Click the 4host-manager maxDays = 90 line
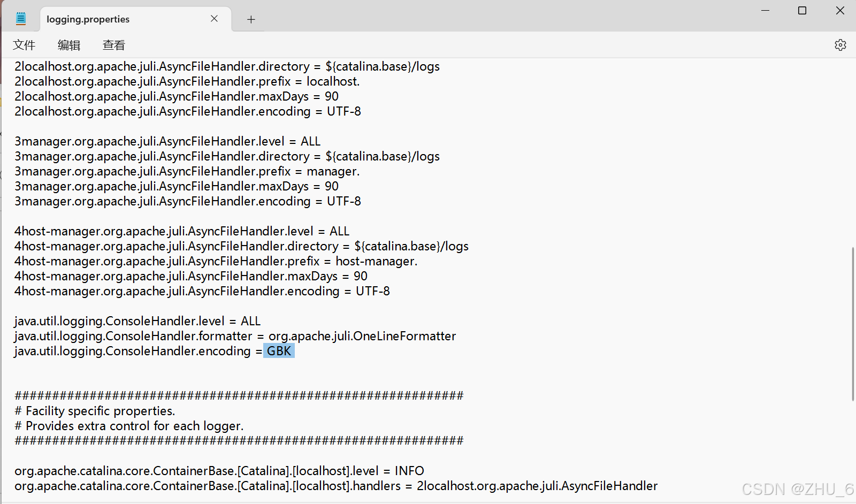The height and width of the screenshot is (504, 856). point(190,276)
